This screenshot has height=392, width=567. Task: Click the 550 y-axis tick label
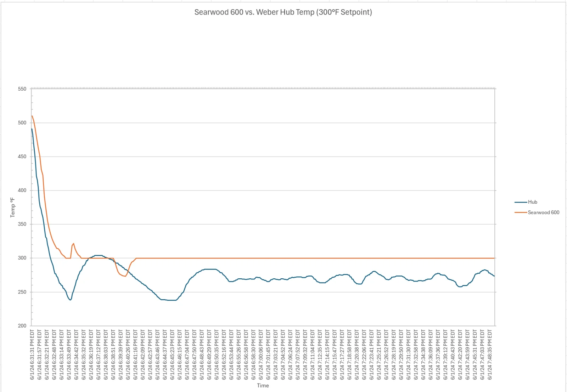(x=22, y=89)
